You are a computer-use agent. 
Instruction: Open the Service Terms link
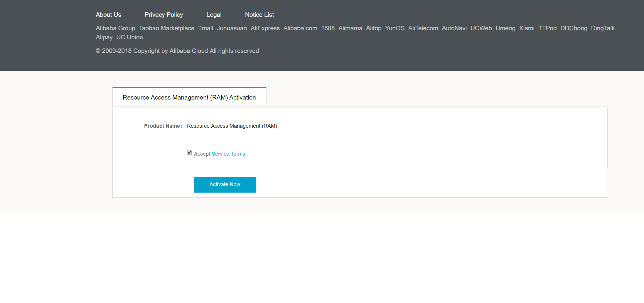(x=229, y=154)
